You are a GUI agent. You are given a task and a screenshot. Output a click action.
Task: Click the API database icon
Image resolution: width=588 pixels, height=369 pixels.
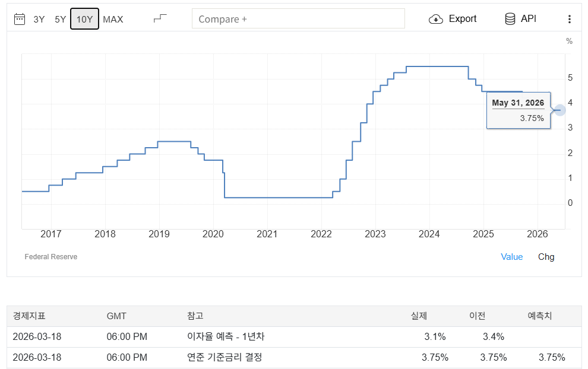coord(510,19)
